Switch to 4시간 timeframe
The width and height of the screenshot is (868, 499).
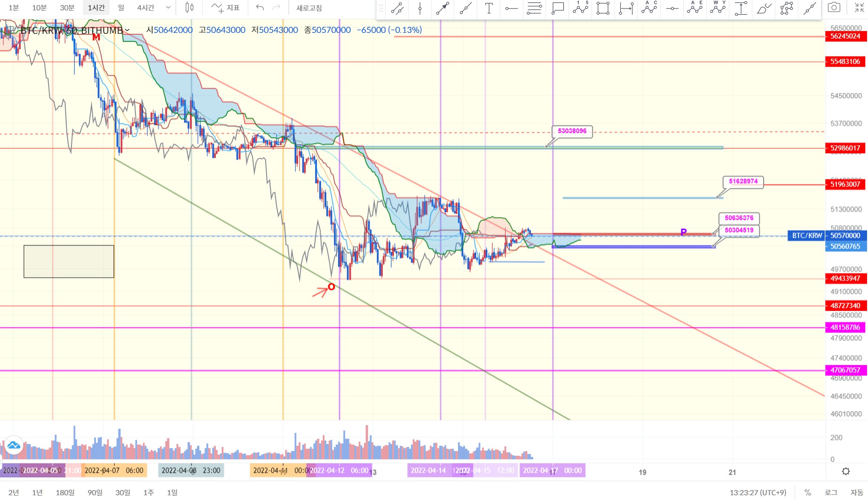[x=146, y=8]
